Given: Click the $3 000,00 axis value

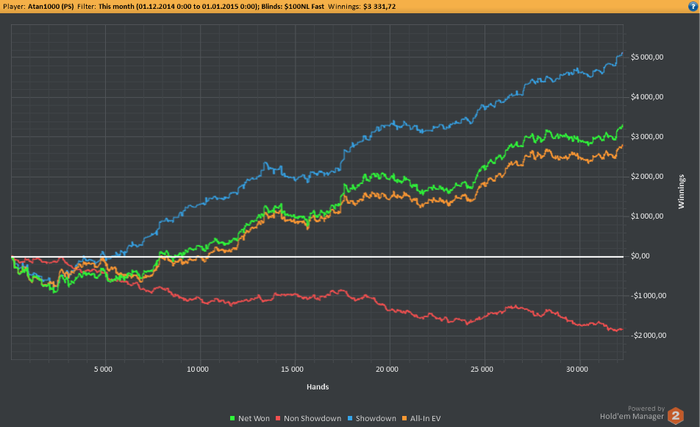Looking at the screenshot, I should click(647, 137).
